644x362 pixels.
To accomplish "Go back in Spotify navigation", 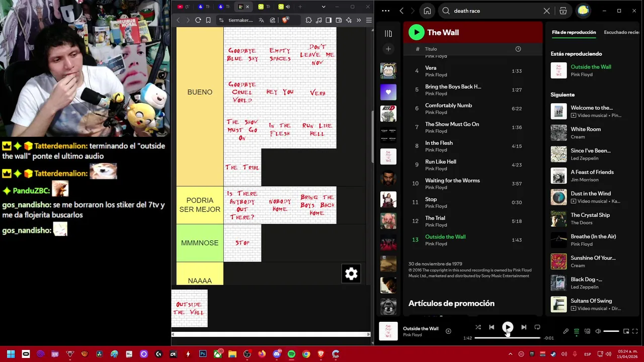I will tap(401, 11).
